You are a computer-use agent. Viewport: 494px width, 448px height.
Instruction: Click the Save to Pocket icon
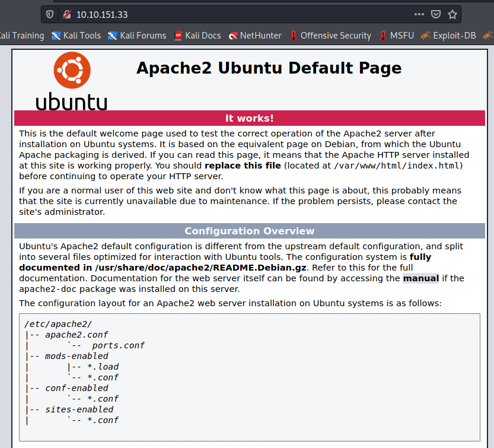pos(435,14)
